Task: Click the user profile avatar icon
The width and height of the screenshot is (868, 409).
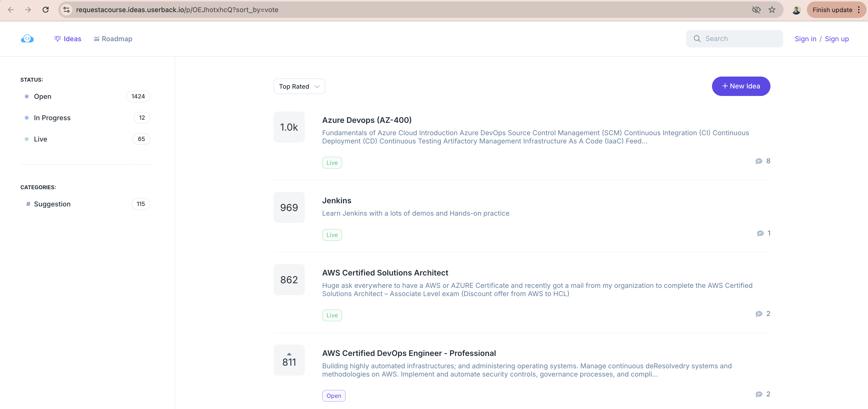Action: click(796, 10)
